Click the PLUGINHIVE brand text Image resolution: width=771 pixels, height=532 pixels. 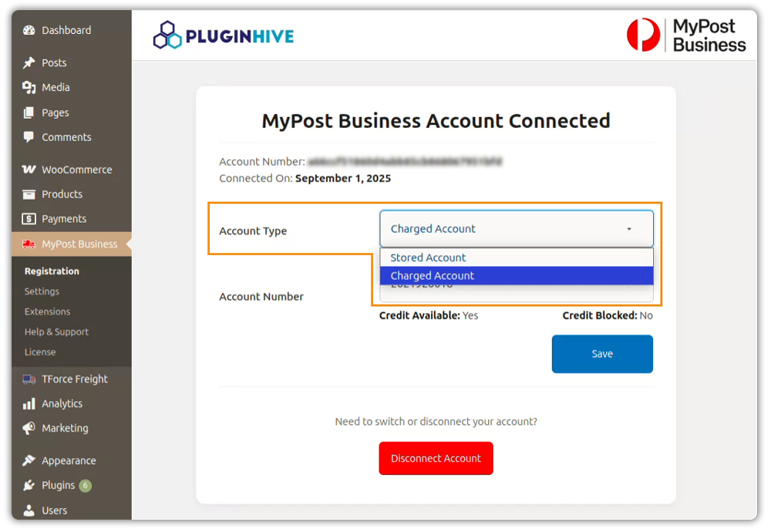240,36
